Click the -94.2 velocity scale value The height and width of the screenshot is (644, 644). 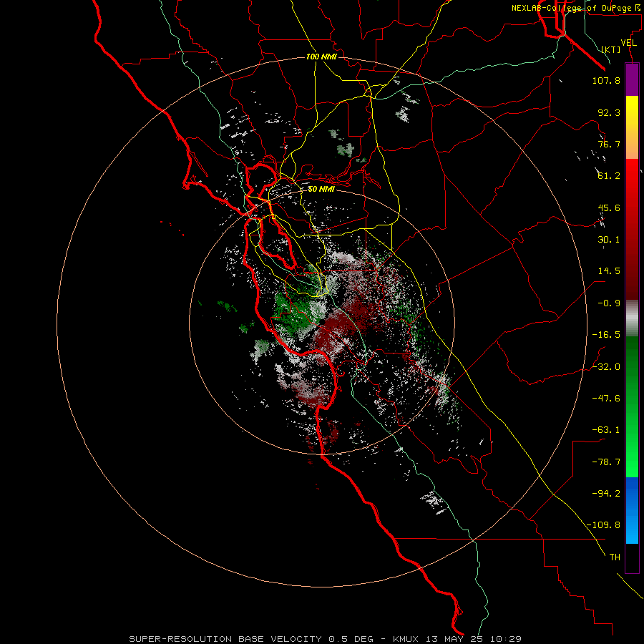pyautogui.click(x=606, y=494)
